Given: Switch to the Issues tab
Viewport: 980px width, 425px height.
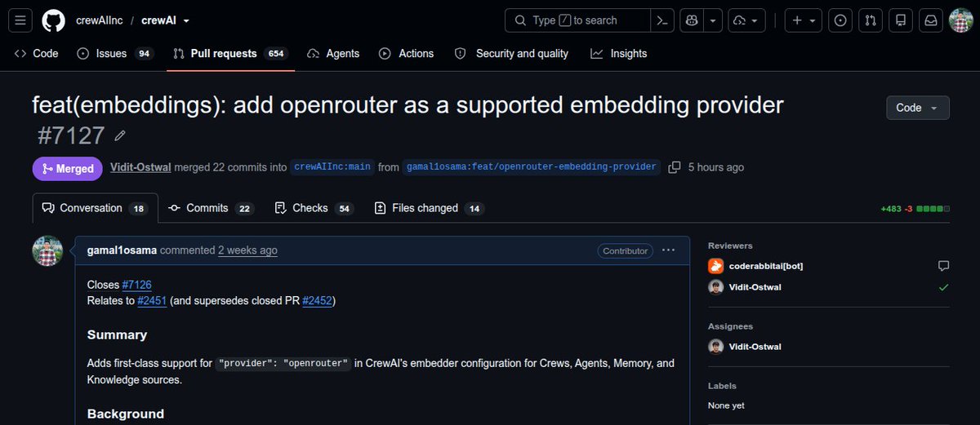Looking at the screenshot, I should pos(115,53).
